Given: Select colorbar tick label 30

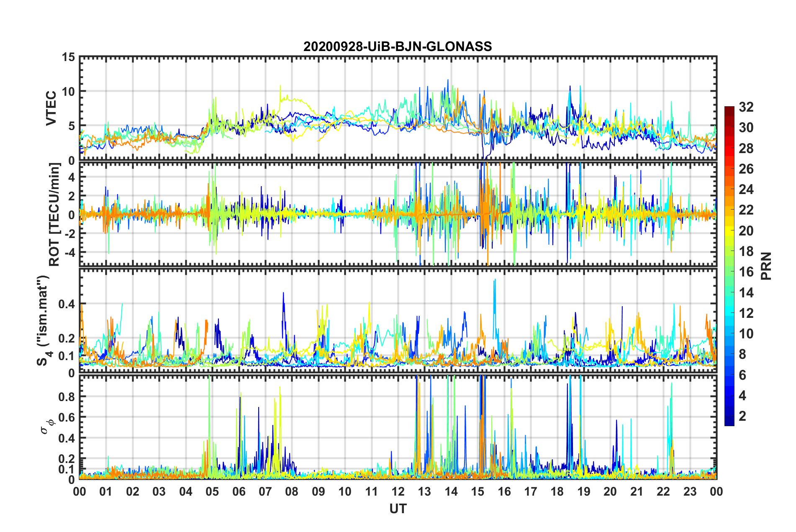Looking at the screenshot, I should tap(746, 128).
